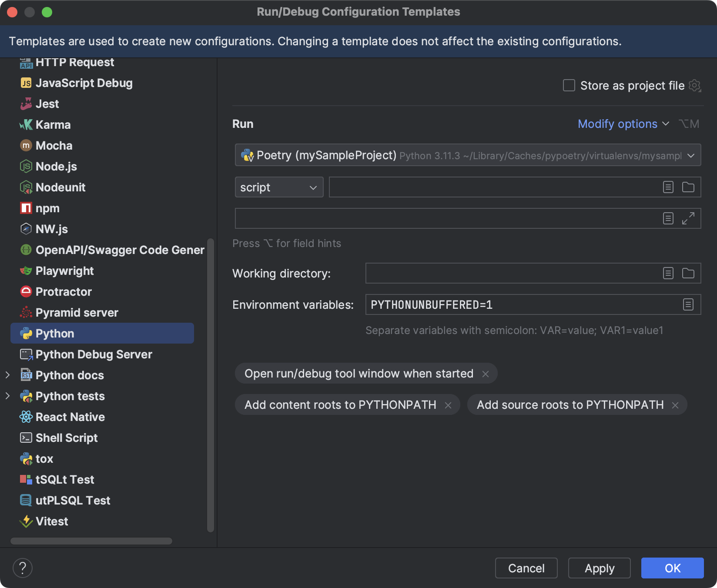Browse for a script using the folder icon

[x=688, y=187]
